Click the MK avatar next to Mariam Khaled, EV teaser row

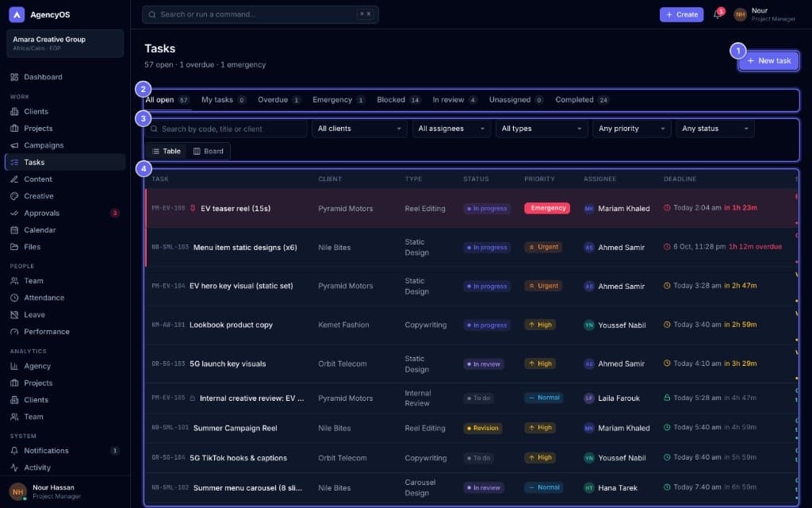pyautogui.click(x=589, y=209)
